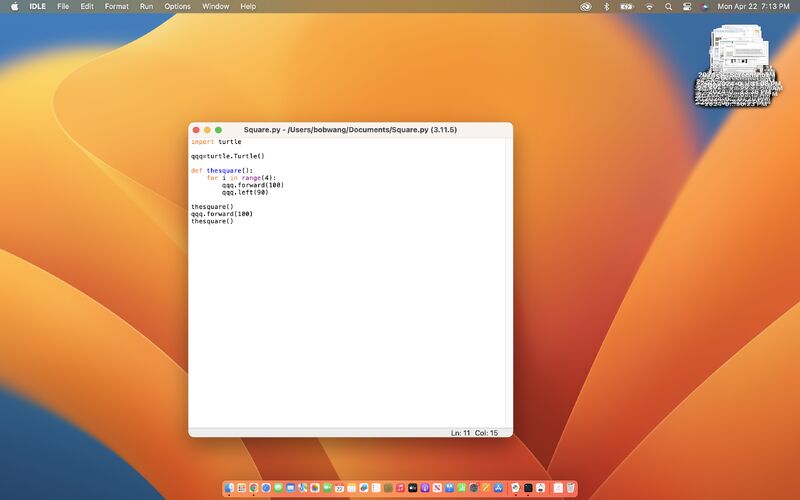The height and width of the screenshot is (500, 800).
Task: Click the date and time display
Action: (753, 6)
